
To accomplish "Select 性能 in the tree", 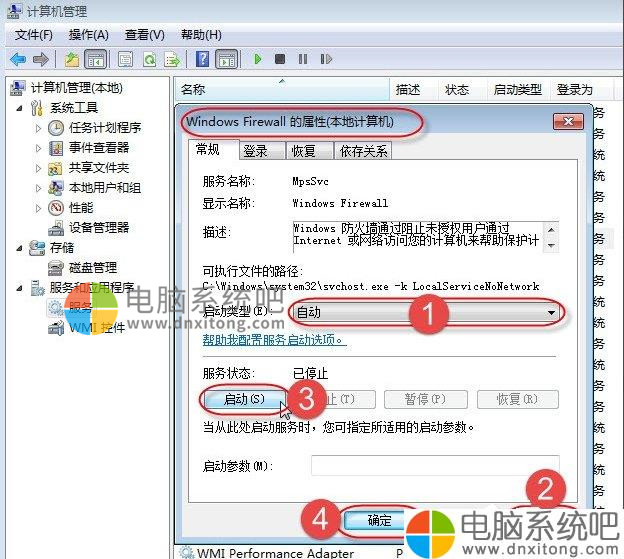I will pos(81,207).
